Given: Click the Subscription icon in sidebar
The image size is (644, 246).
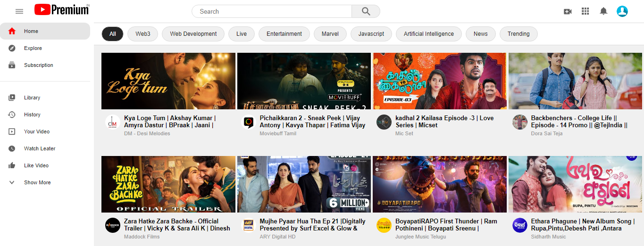Looking at the screenshot, I should tap(12, 65).
